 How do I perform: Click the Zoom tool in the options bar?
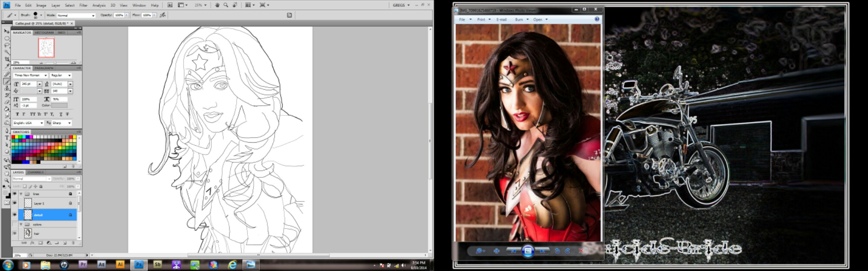[226, 5]
